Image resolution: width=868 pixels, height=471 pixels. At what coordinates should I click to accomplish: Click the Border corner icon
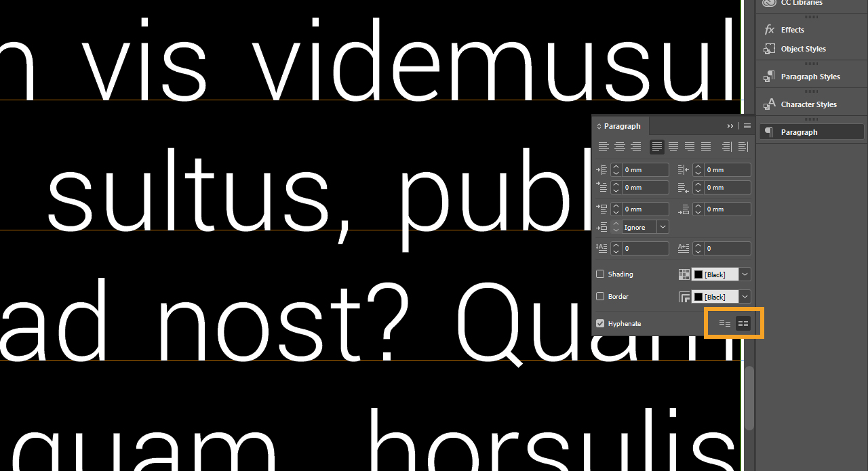[x=684, y=297]
